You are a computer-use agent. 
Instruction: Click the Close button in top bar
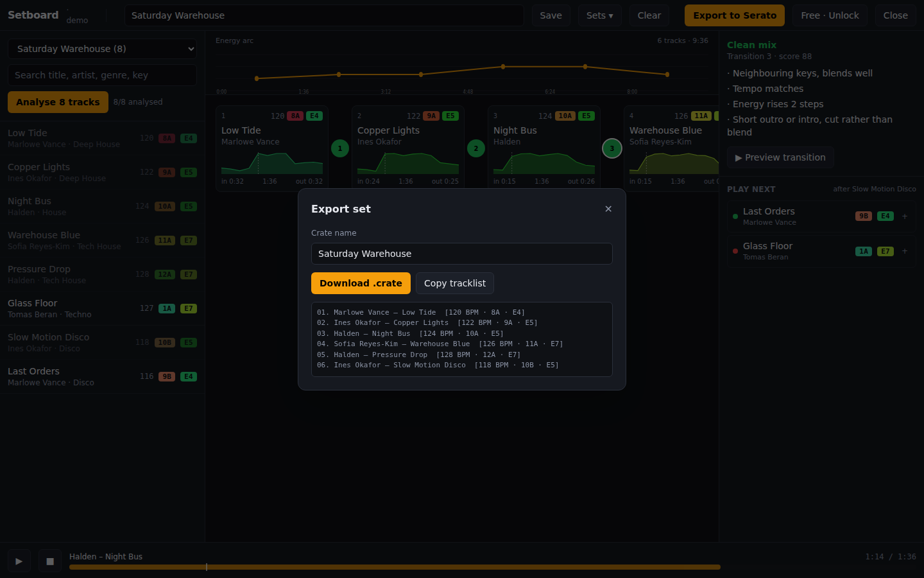(896, 15)
